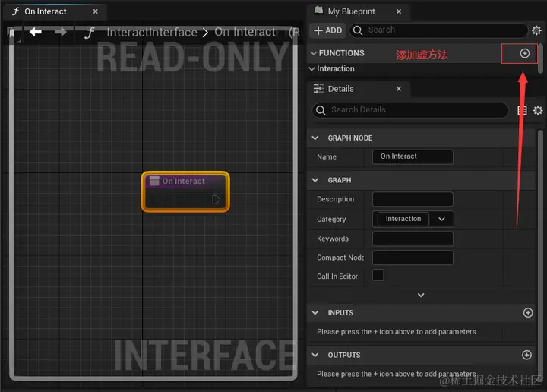
Task: Click the forward navigation arrow in graph toolbar
Action: click(x=60, y=32)
